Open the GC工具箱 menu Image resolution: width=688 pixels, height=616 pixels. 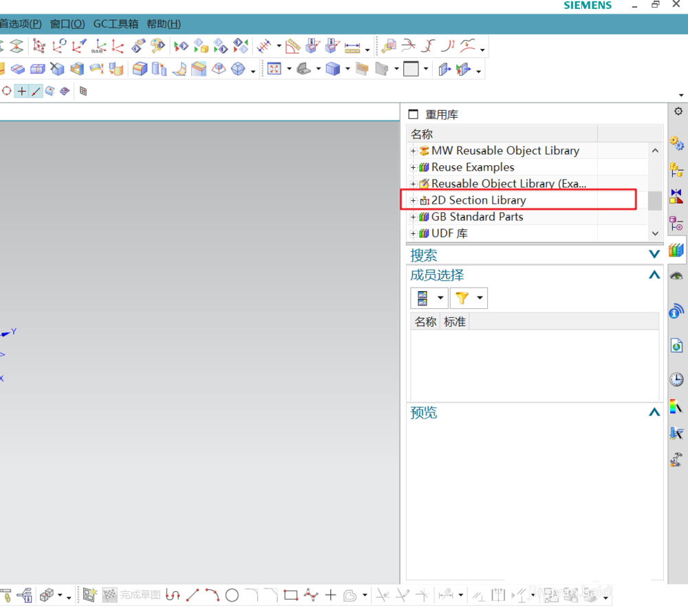coord(116,23)
